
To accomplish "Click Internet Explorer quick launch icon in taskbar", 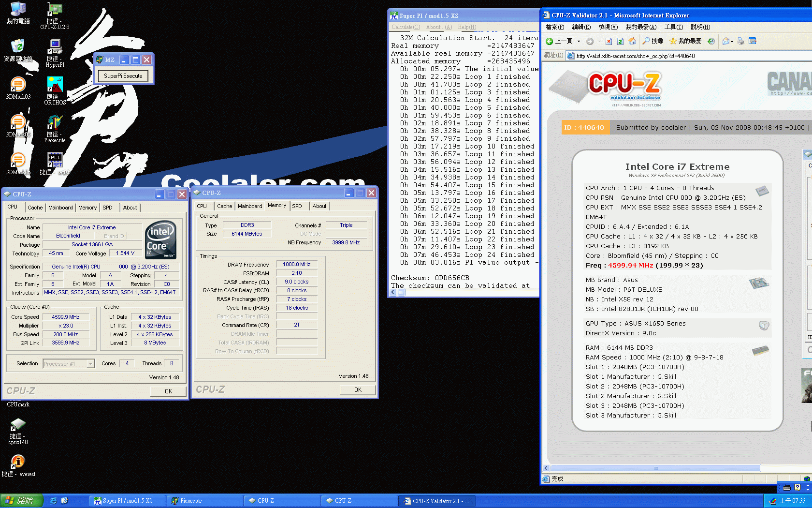I will pos(53,501).
